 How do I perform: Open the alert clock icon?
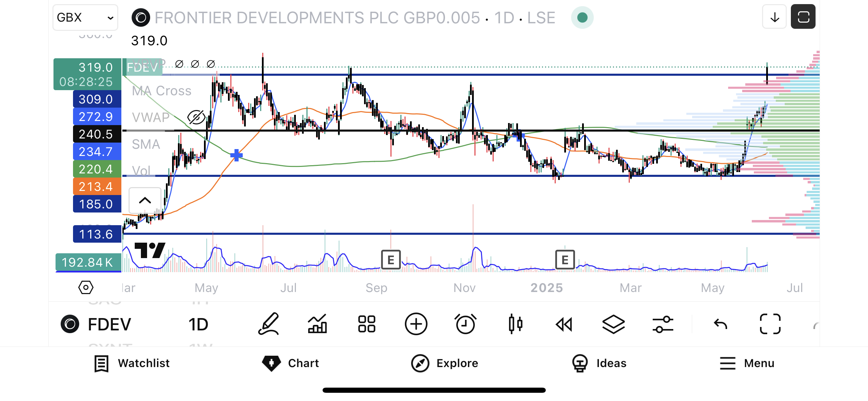465,324
